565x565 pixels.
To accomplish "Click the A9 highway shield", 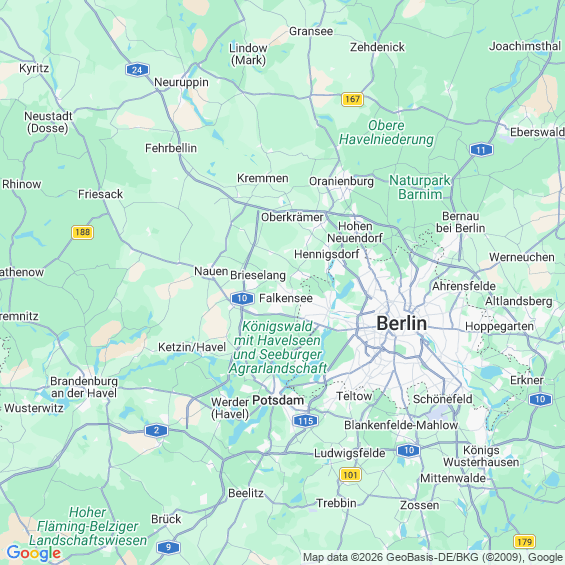I will click(168, 547).
